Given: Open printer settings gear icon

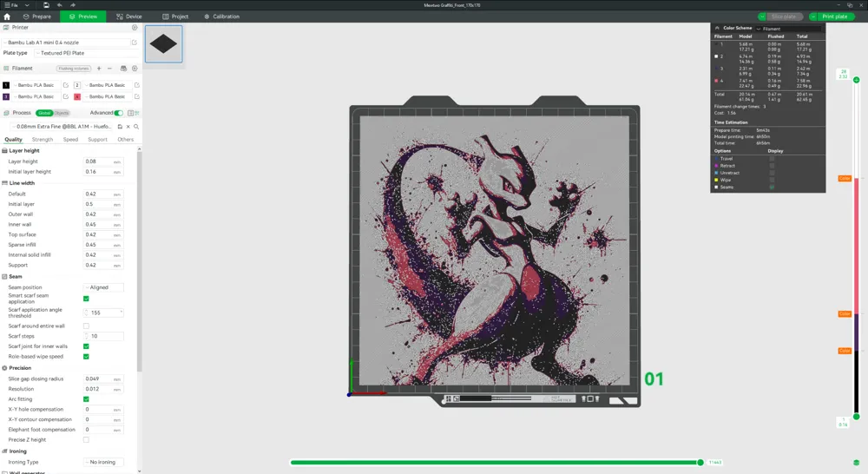Looking at the screenshot, I should 135,27.
